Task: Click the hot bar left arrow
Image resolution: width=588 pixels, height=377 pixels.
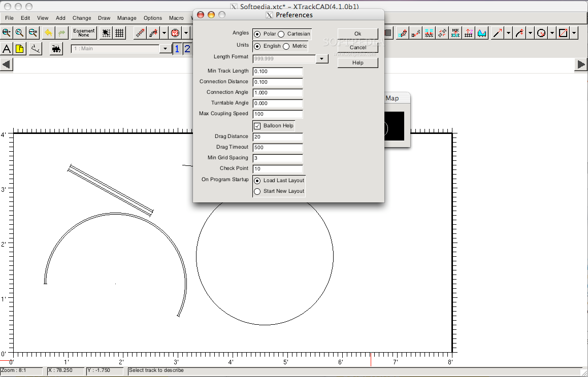Action: pyautogui.click(x=7, y=64)
